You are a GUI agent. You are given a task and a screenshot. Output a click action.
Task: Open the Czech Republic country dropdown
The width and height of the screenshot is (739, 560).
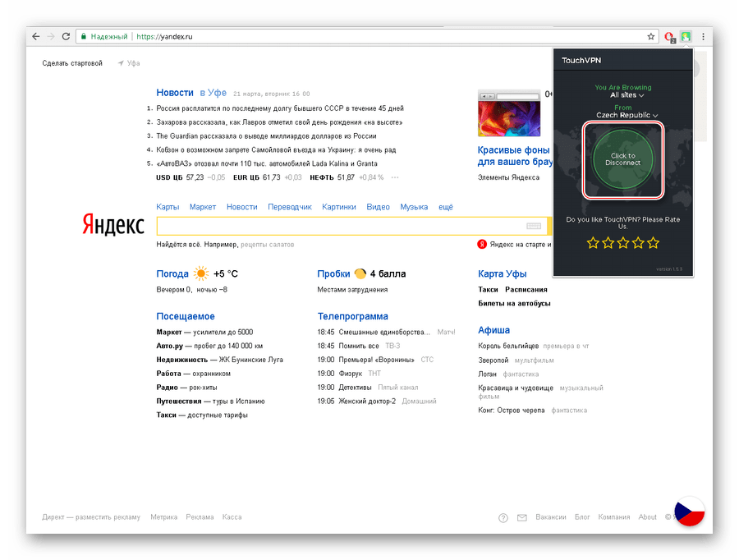[x=627, y=116]
